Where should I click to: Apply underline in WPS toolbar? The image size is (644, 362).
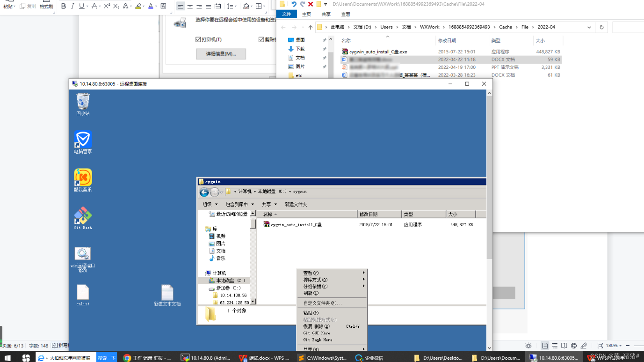[x=81, y=6]
